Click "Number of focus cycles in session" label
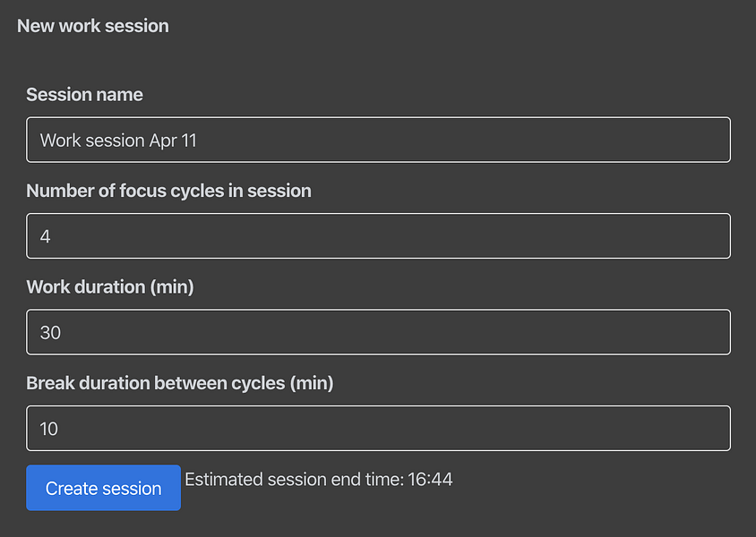The image size is (756, 537). point(168,191)
